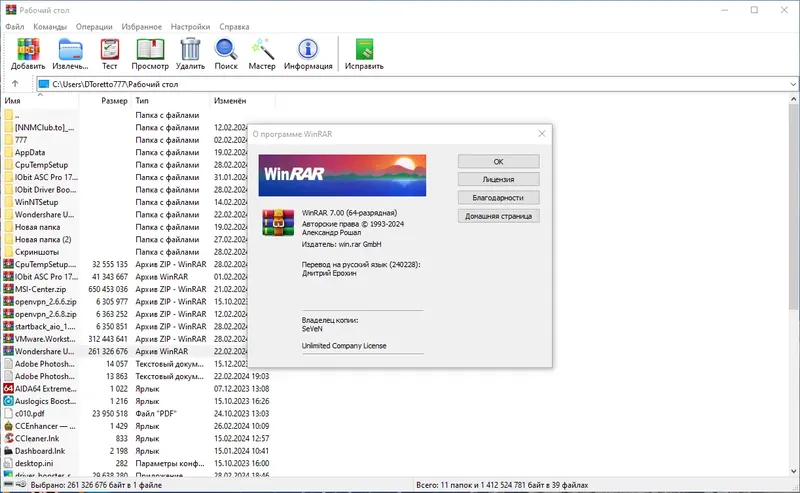Screen dimensions: 800x493
Task: Select the VMware.Workst... archive row
Action: pos(125,339)
